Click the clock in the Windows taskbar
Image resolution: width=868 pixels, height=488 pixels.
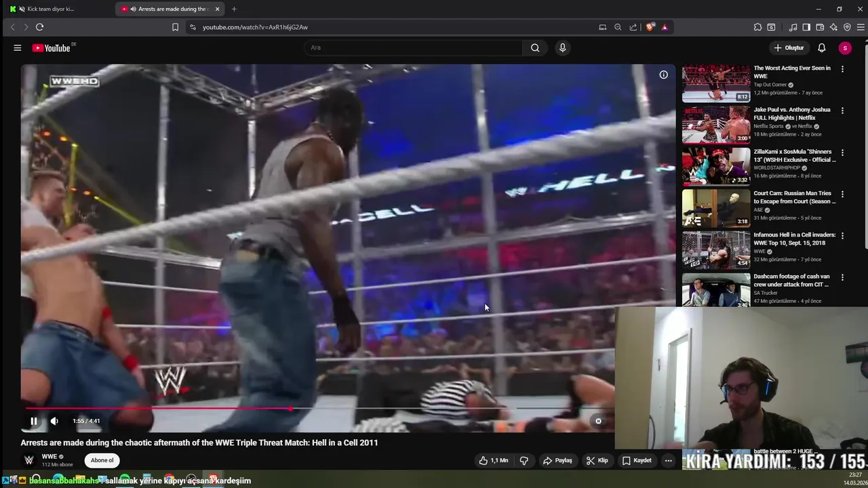pyautogui.click(x=855, y=479)
